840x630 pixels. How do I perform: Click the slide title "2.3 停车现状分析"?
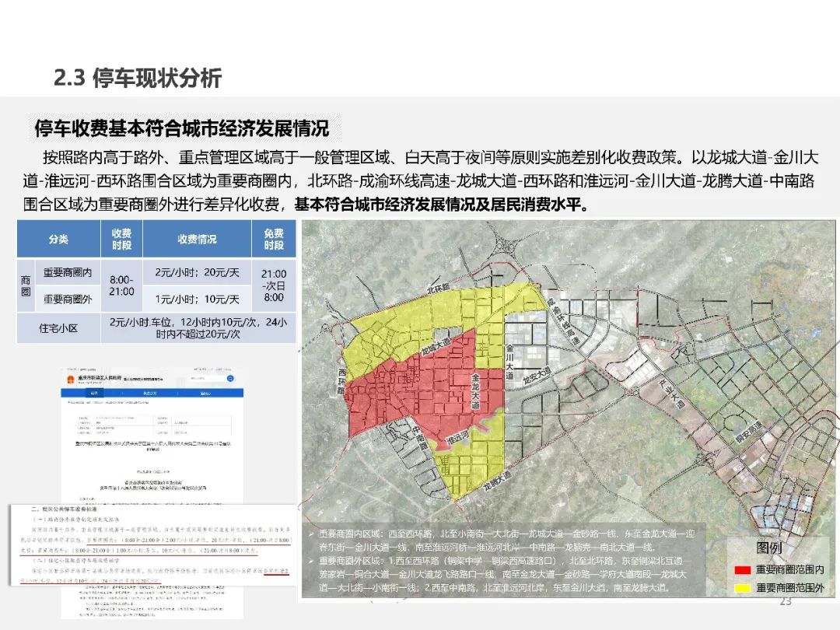(138, 79)
